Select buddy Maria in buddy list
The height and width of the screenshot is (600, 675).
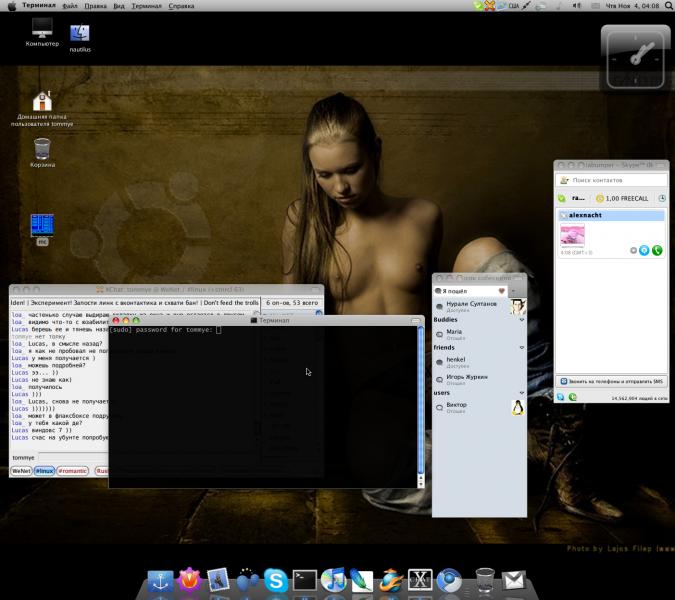tap(479, 334)
